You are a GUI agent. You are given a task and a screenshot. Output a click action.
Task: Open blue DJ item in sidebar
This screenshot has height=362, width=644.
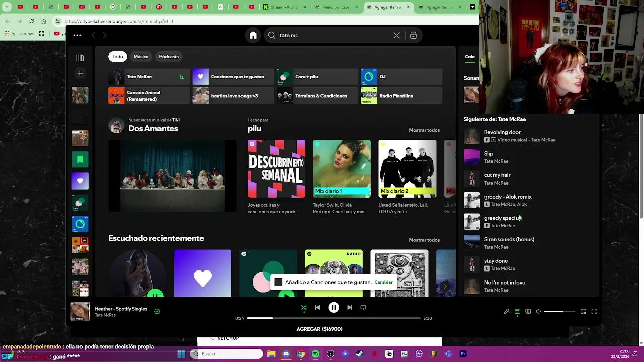tap(80, 224)
